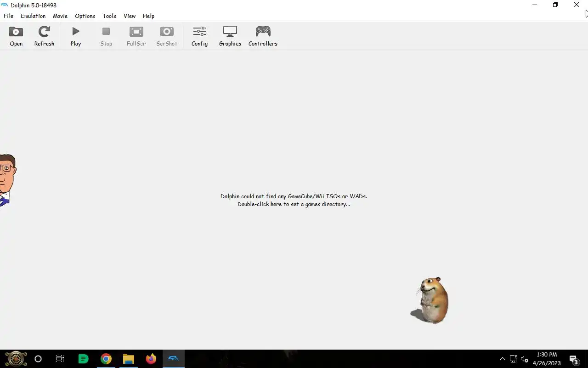Click the Cortana circle icon in taskbar

coord(38,359)
